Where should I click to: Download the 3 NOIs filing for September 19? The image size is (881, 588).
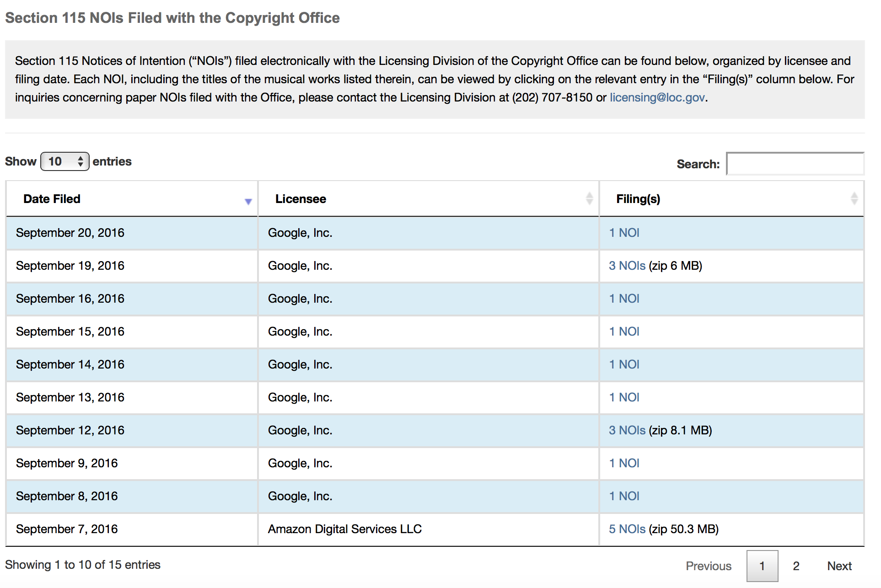[627, 266]
